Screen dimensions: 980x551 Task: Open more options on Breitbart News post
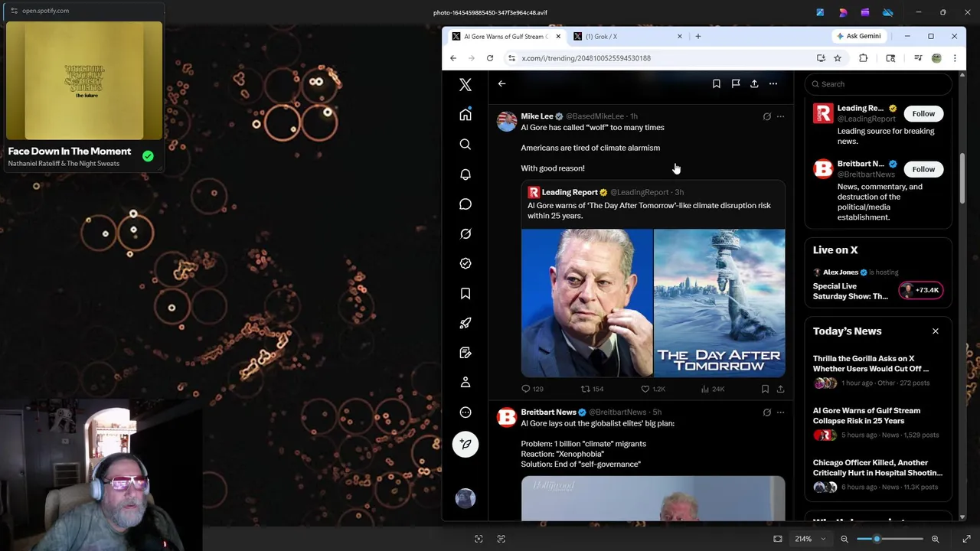(780, 412)
